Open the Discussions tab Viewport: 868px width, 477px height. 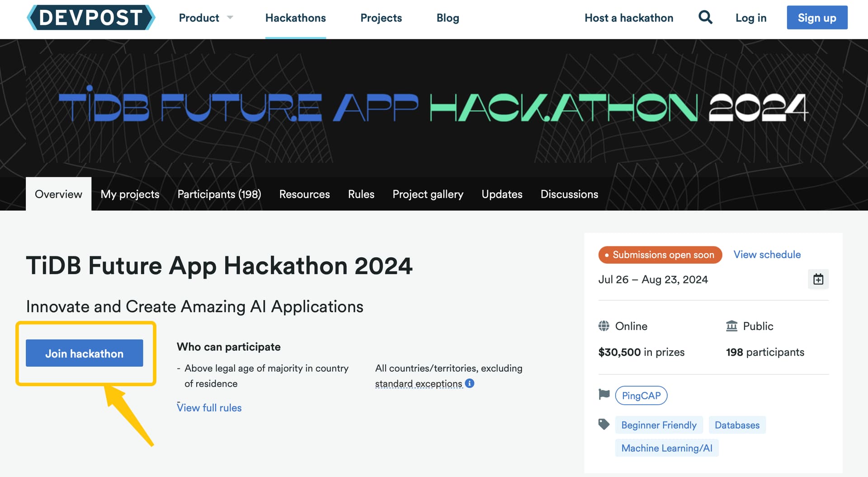(569, 194)
